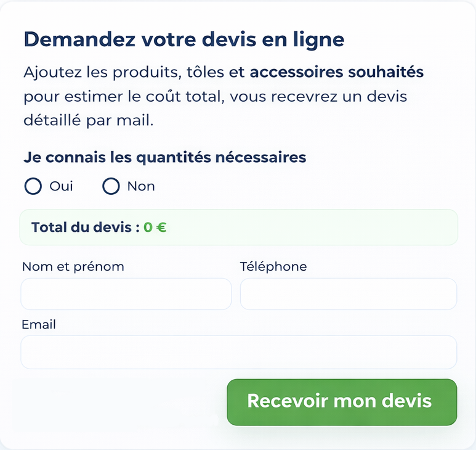Click the "Oui" option label text
Image resolution: width=476 pixels, height=450 pixels.
[x=61, y=186]
